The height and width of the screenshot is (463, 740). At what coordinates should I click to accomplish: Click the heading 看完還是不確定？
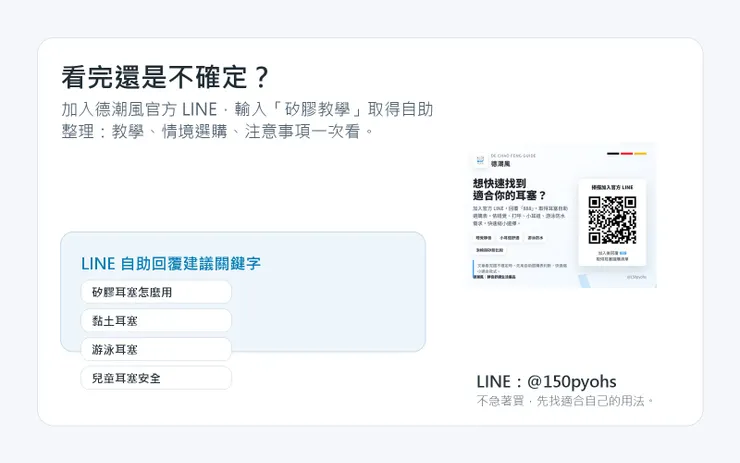pyautogui.click(x=165, y=77)
